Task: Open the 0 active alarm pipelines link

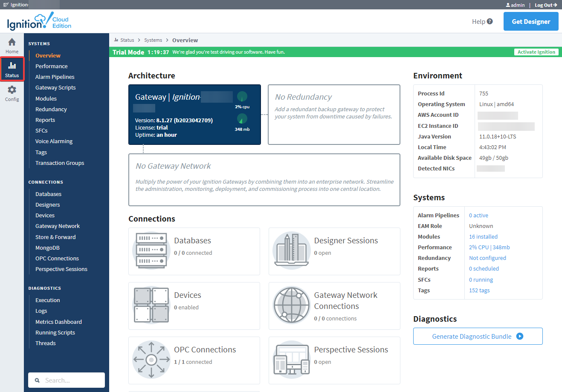Action: tap(478, 215)
